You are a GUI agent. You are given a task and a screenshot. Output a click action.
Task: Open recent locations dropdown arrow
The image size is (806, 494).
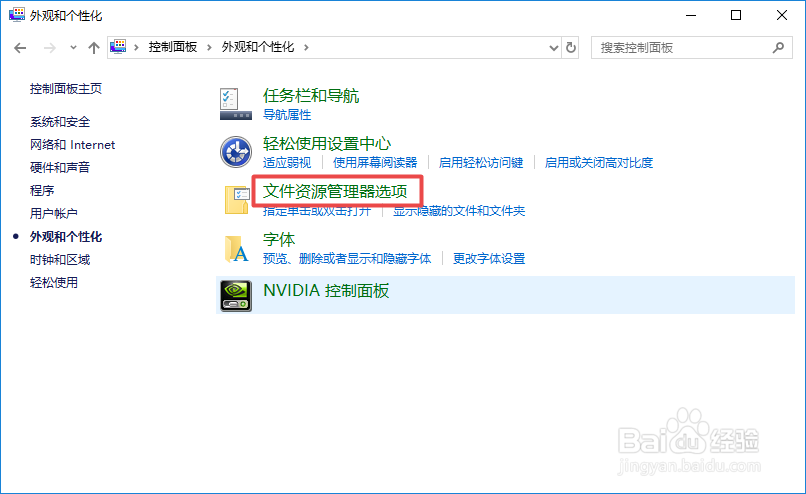pyautogui.click(x=73, y=48)
